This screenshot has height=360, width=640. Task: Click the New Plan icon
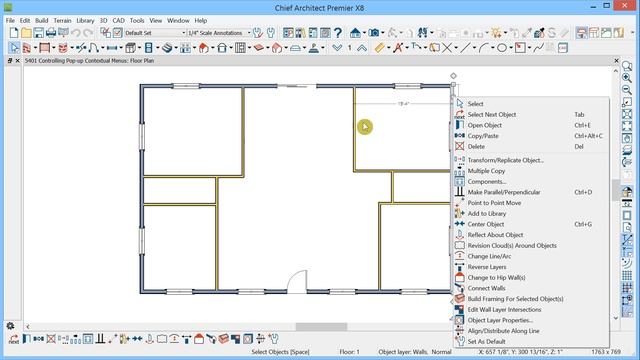(x=13, y=33)
